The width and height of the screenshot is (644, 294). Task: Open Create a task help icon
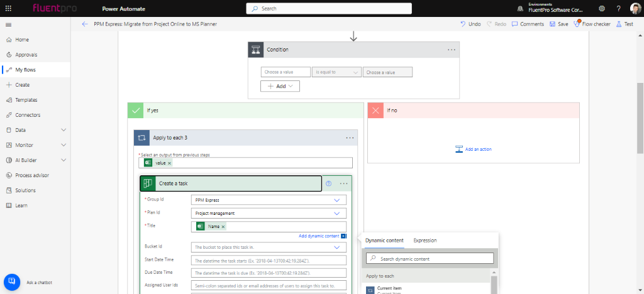point(328,183)
